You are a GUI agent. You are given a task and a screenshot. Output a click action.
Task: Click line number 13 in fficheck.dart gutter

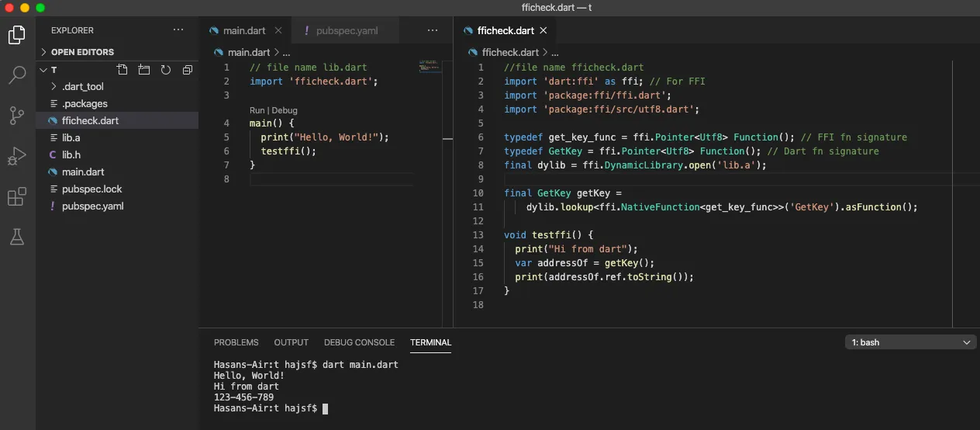click(x=478, y=235)
